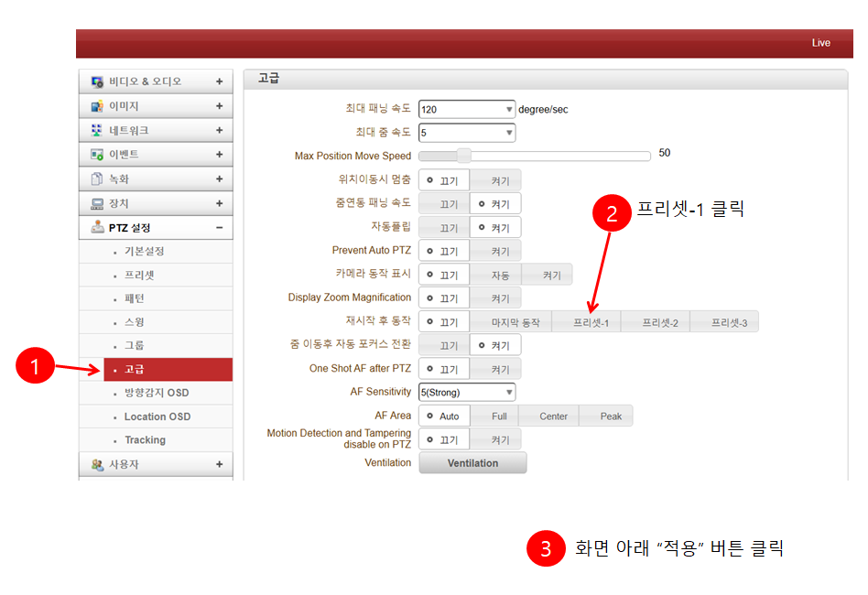Expand the 이미지 section plus sign
Image resolution: width=868 pixels, height=595 pixels.
pos(219,105)
